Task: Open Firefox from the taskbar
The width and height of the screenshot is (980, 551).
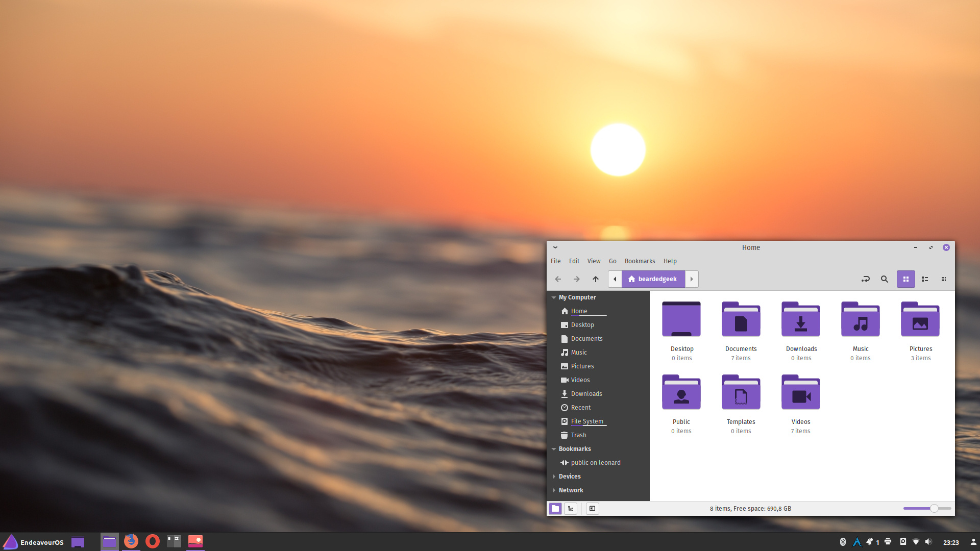Action: coord(131,541)
